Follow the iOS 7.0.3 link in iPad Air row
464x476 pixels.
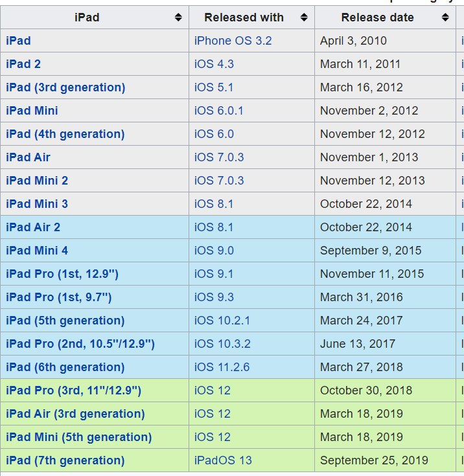point(219,157)
